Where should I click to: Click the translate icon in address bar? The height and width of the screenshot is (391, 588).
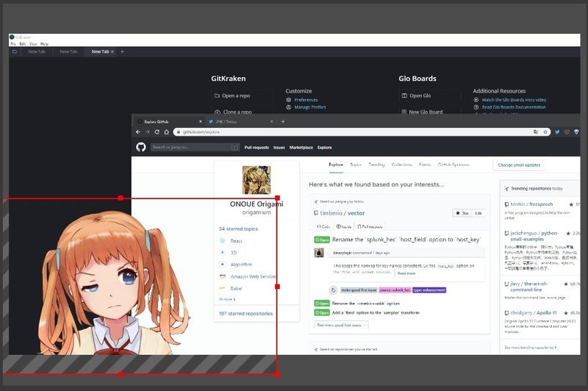click(536, 132)
